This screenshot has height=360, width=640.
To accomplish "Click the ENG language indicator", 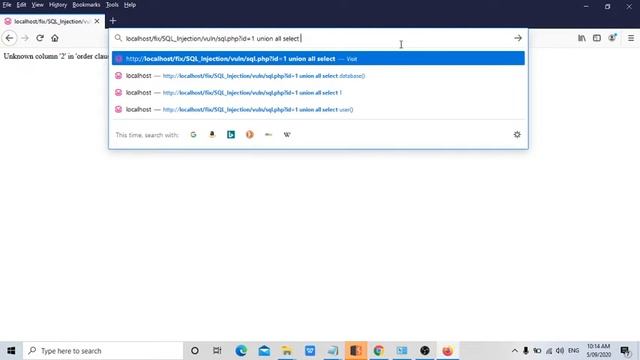I will coord(573,351).
